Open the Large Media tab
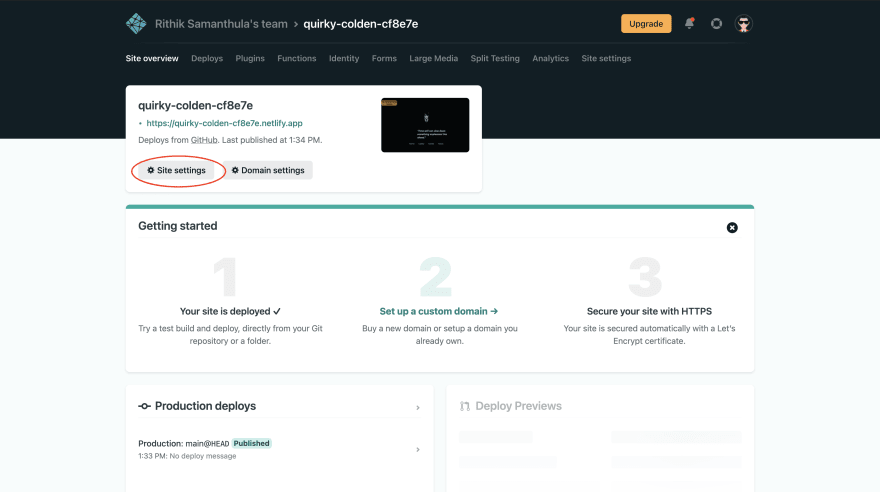The width and height of the screenshot is (880, 492). pos(433,58)
